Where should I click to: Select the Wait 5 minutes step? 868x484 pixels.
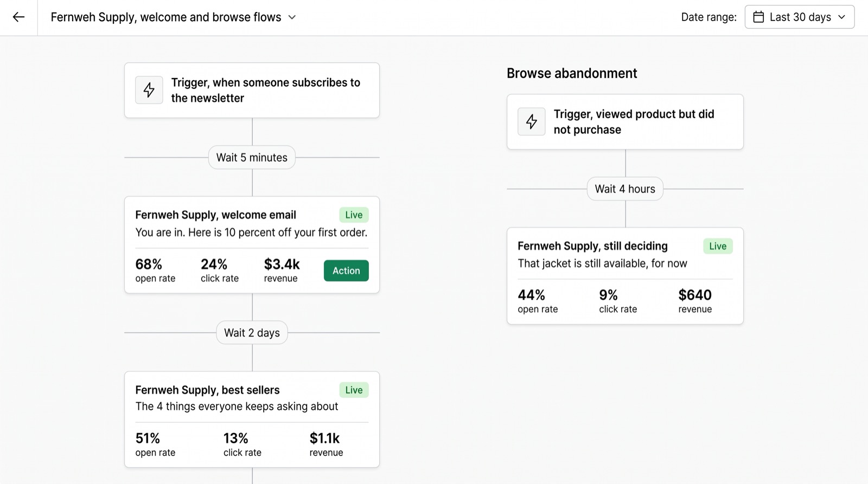pos(252,158)
